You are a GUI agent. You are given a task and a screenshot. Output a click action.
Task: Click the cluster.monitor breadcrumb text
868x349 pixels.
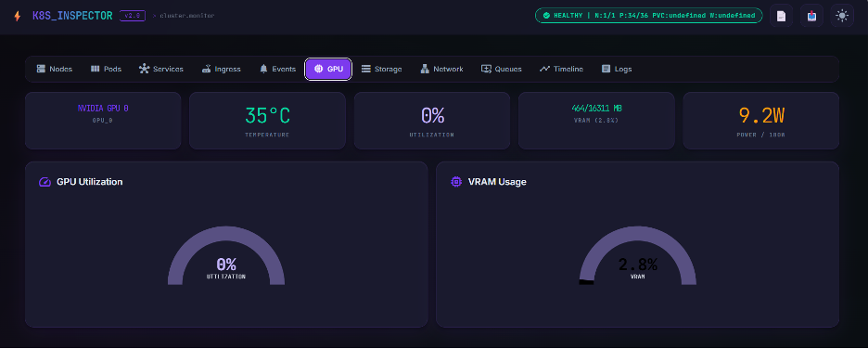click(x=186, y=16)
